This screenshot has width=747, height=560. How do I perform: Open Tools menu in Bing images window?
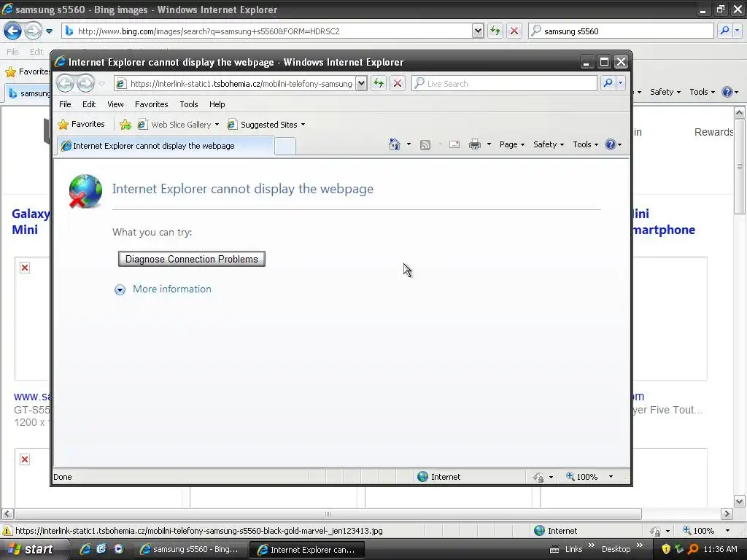coord(703,92)
